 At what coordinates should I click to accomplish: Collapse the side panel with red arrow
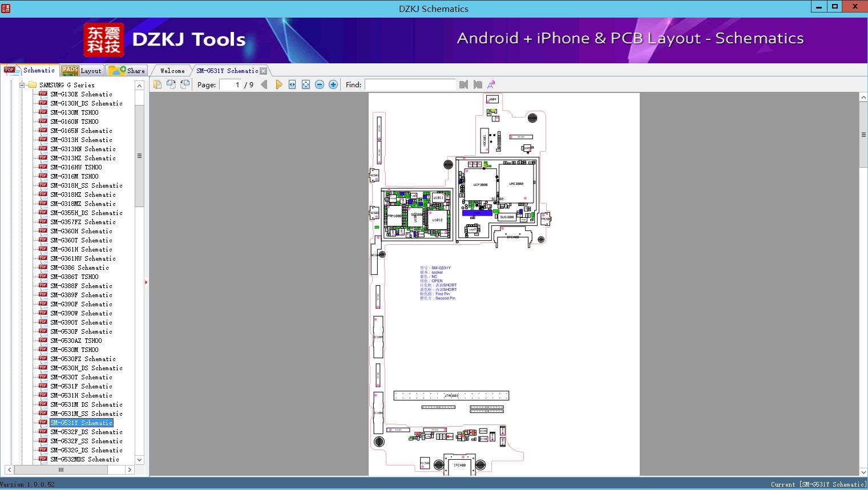point(146,282)
